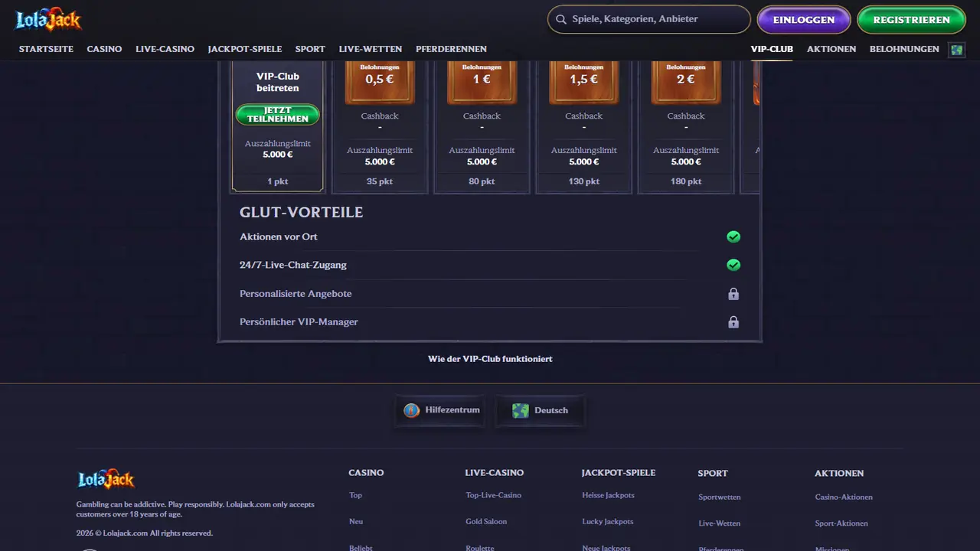Click the footer AKTIONEN column heading
Image resolution: width=980 pixels, height=551 pixels.
click(839, 474)
